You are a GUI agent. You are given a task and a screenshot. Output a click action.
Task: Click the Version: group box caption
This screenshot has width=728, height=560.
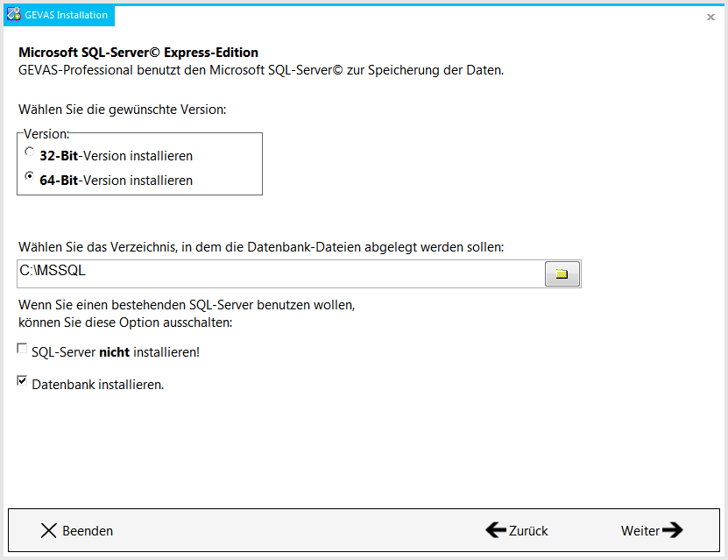click(46, 134)
